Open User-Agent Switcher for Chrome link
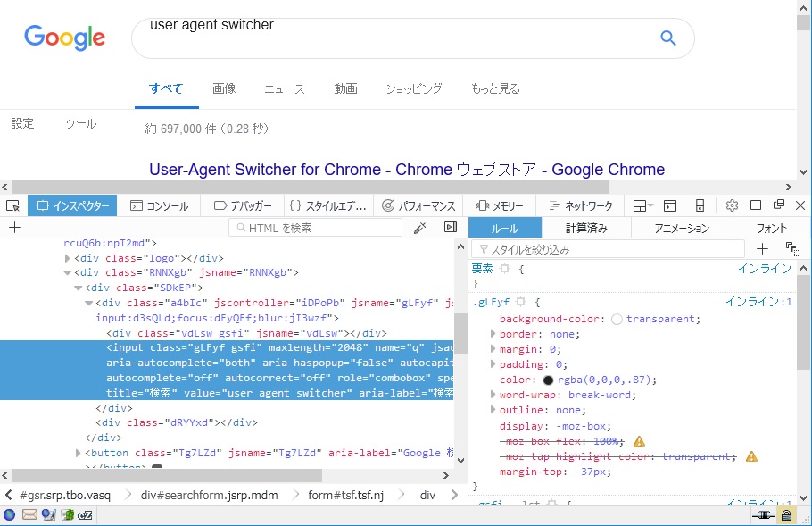This screenshot has height=526, width=812. pos(406,170)
